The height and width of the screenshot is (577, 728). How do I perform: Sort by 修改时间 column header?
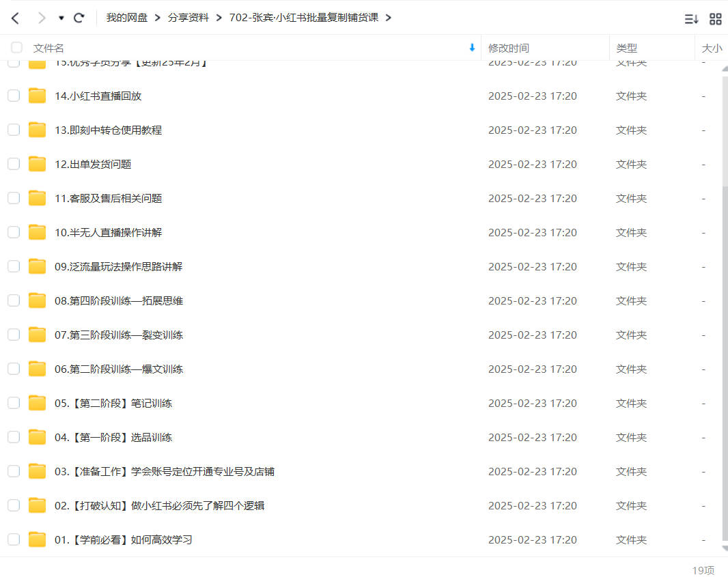point(508,48)
